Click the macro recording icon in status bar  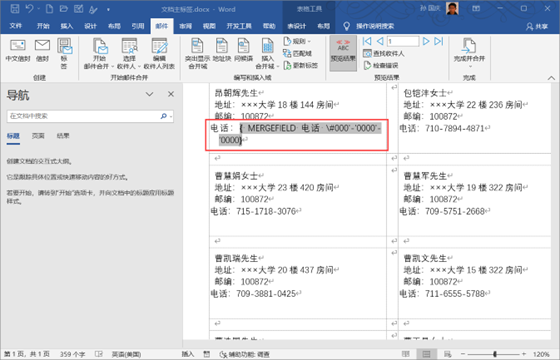[207, 354]
